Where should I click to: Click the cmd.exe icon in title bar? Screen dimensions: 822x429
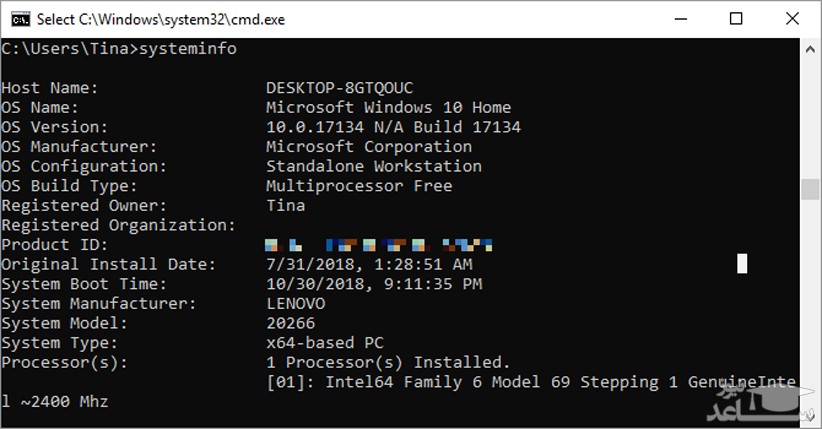pos(17,18)
